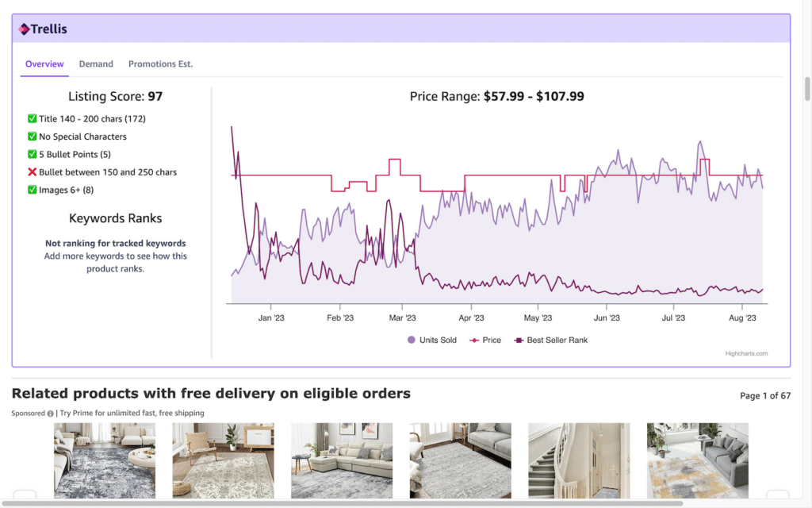Viewport: 812px width, 508px height.
Task: Click the Trellis logo
Action: pos(43,29)
